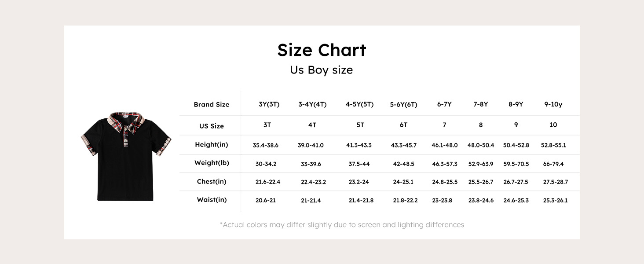Select the 4-5Y(5T) brand size header
The image size is (644, 264).
[359, 104]
